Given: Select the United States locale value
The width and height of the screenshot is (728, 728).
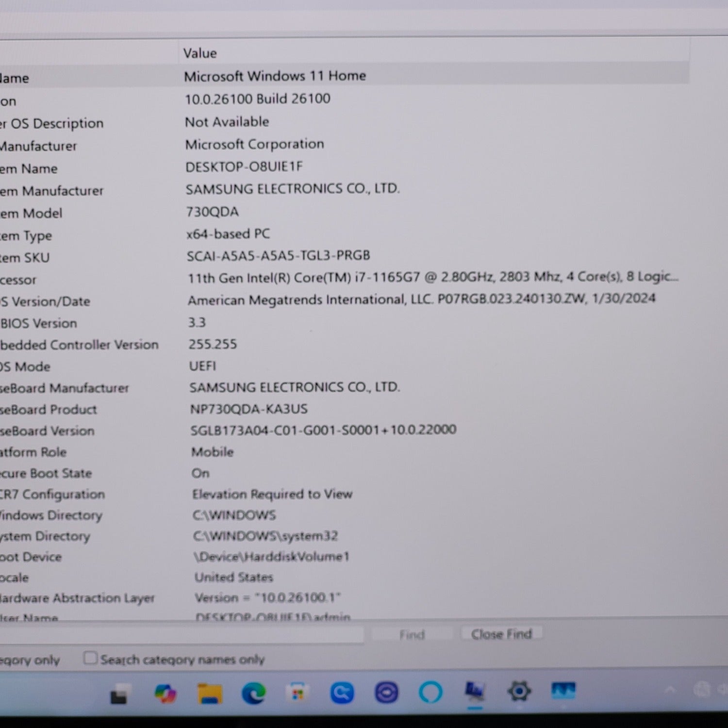Looking at the screenshot, I should tap(234, 577).
